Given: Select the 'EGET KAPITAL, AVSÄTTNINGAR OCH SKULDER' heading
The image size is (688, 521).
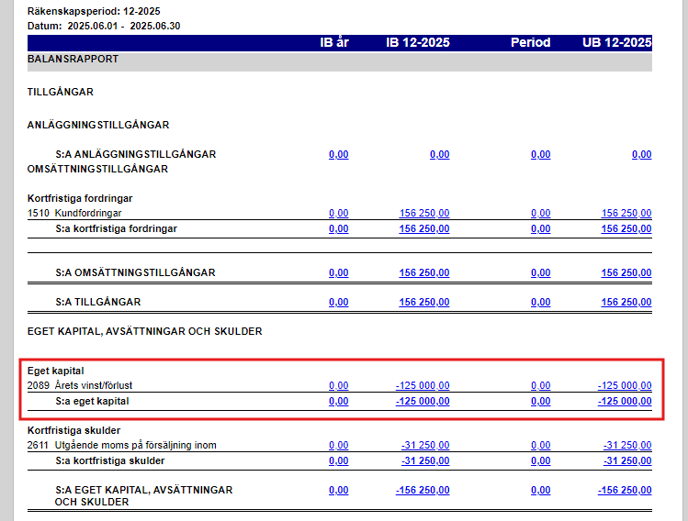Looking at the screenshot, I should click(x=144, y=331).
